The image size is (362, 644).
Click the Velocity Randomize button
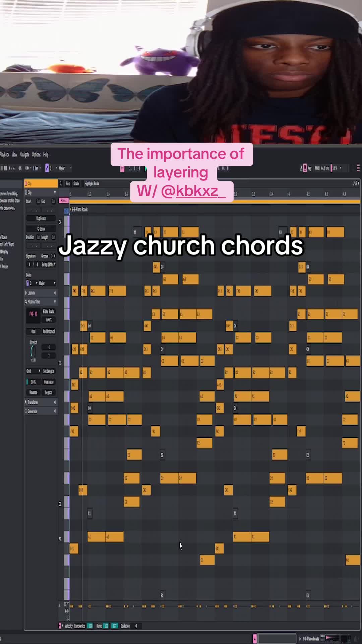tap(79, 626)
